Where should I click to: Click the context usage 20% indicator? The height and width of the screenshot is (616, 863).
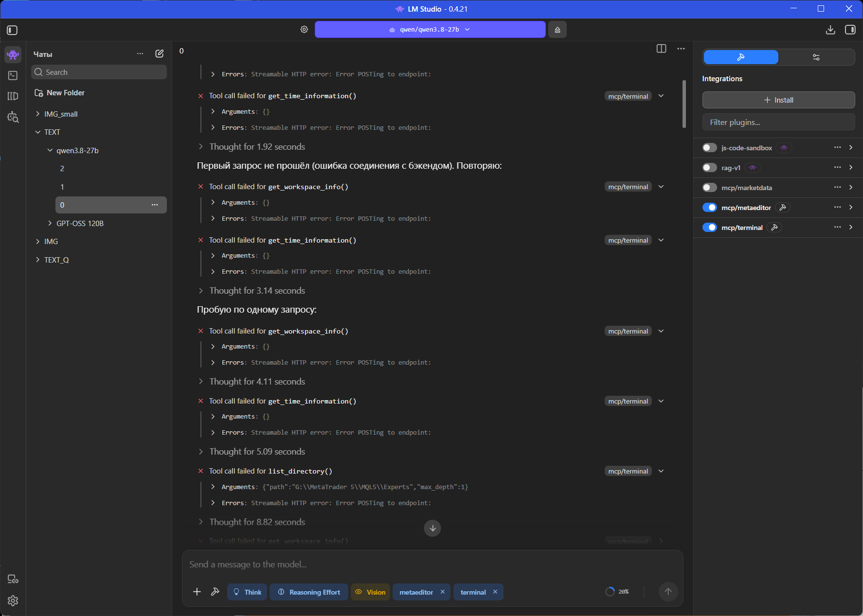(617, 592)
